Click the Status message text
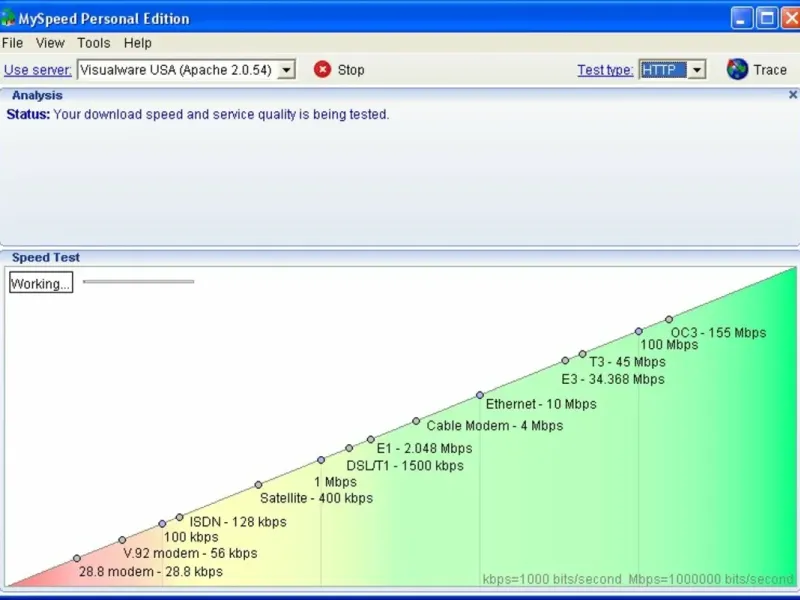The height and width of the screenshot is (600, 800). point(197,114)
